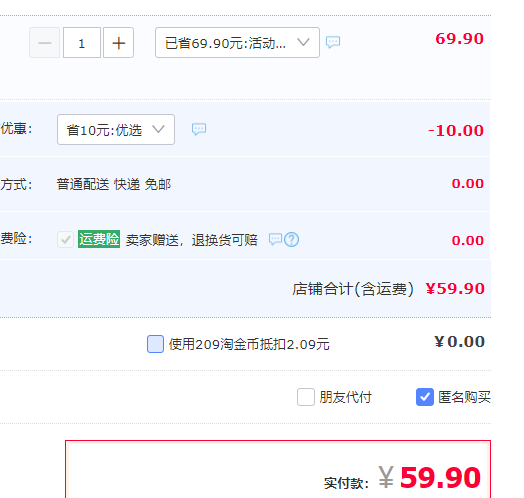Viewport: 524px width, 498px height.
Task: Enable 使用209淘金币抵扣2.09元 checkbox
Action: [x=155, y=344]
